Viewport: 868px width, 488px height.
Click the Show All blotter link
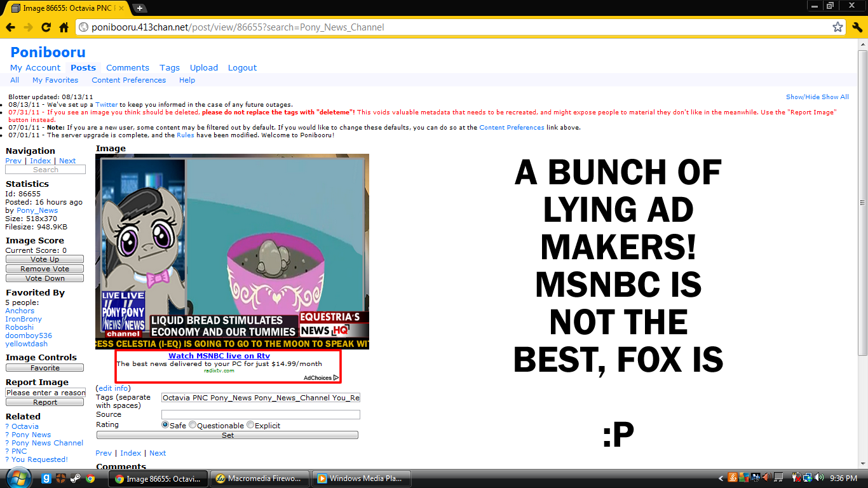coord(836,97)
